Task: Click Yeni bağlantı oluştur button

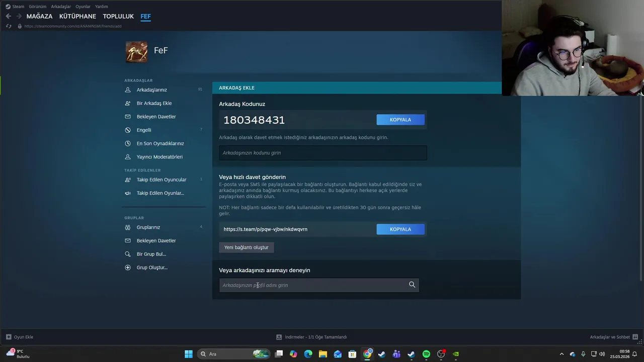Action: point(247,247)
